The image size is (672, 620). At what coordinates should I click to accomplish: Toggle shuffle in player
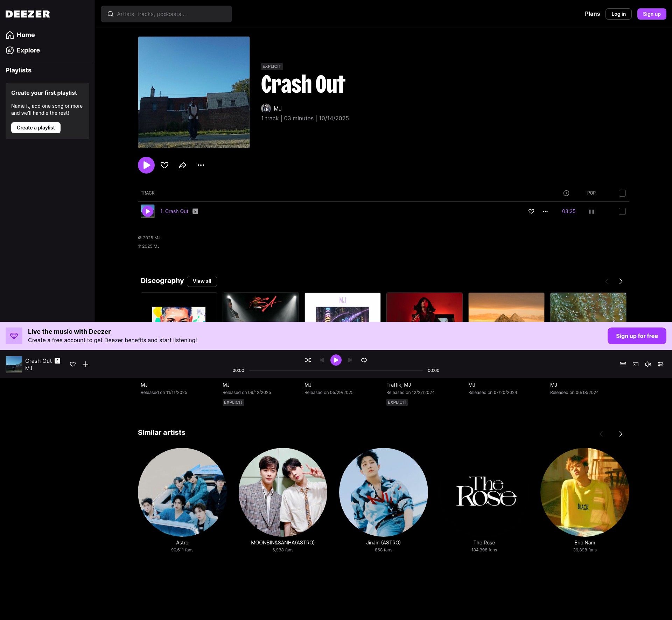(x=308, y=360)
